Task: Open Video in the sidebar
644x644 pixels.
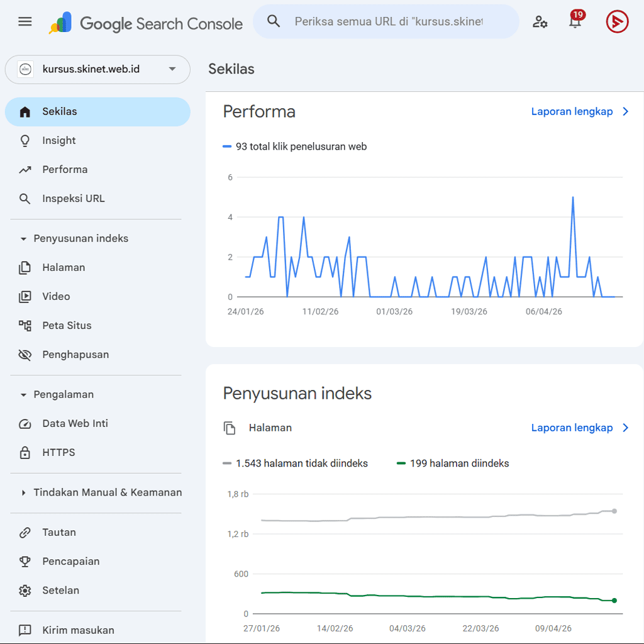Action: (97, 297)
